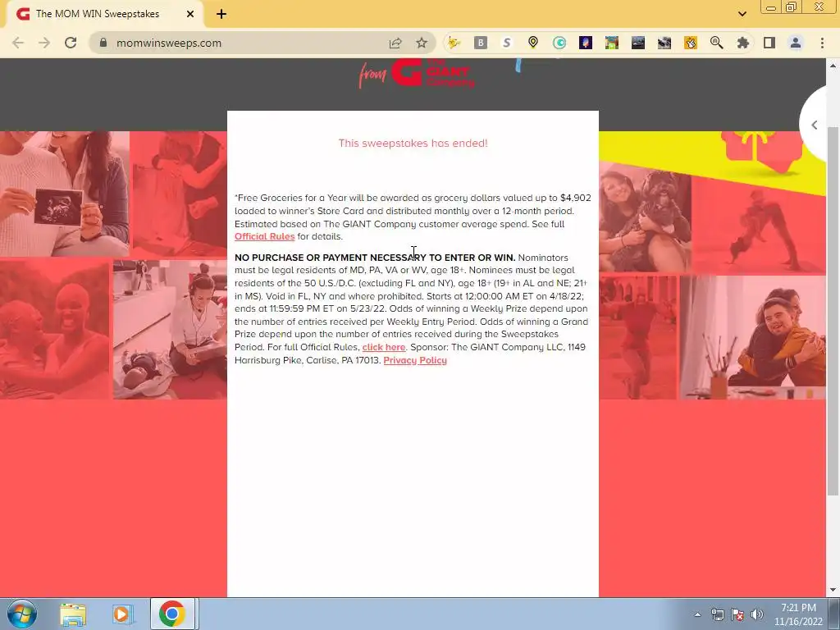Open the Chrome three-dot menu
Screen dimensions: 840x630
point(822,43)
